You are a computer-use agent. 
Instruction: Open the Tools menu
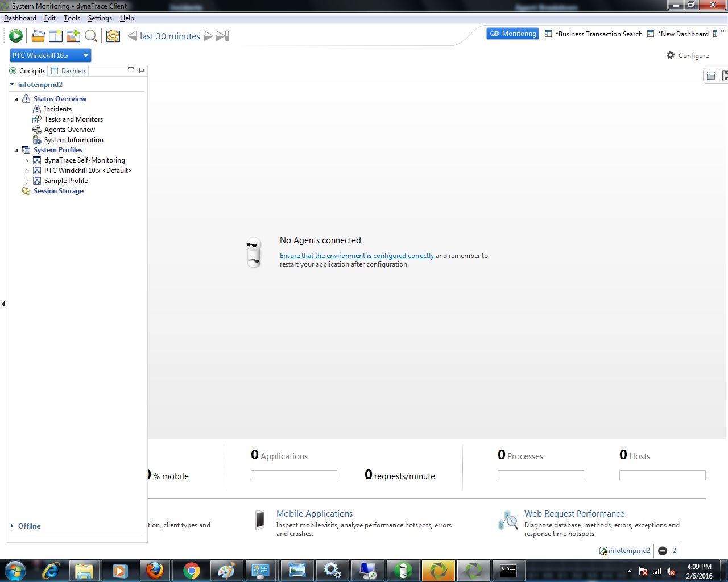[x=72, y=18]
